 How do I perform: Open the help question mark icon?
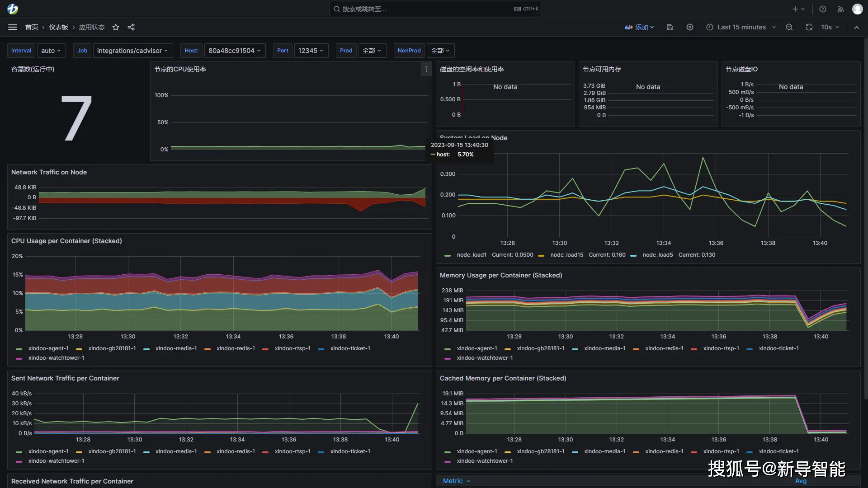(823, 9)
